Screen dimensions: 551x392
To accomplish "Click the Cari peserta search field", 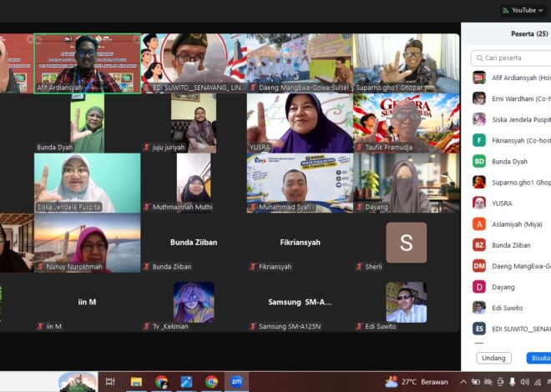I will coord(511,58).
